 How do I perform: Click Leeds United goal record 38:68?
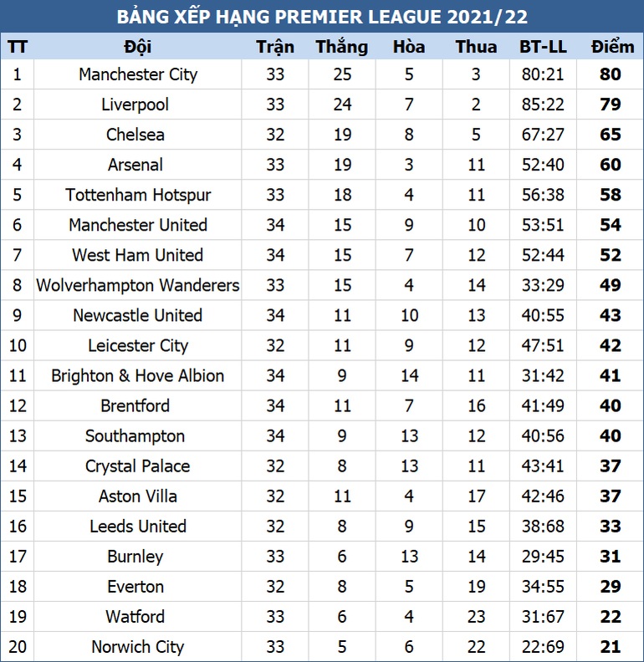[543, 527]
